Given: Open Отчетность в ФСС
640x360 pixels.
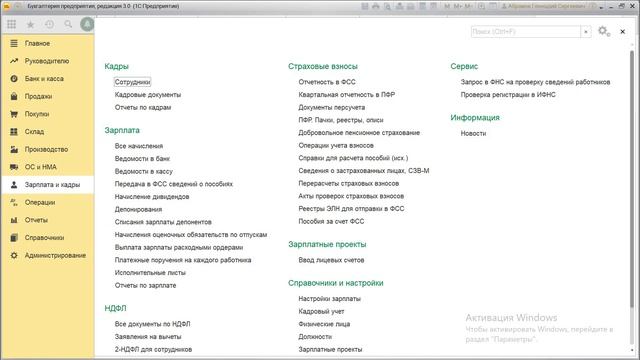Looking at the screenshot, I should 327,82.
